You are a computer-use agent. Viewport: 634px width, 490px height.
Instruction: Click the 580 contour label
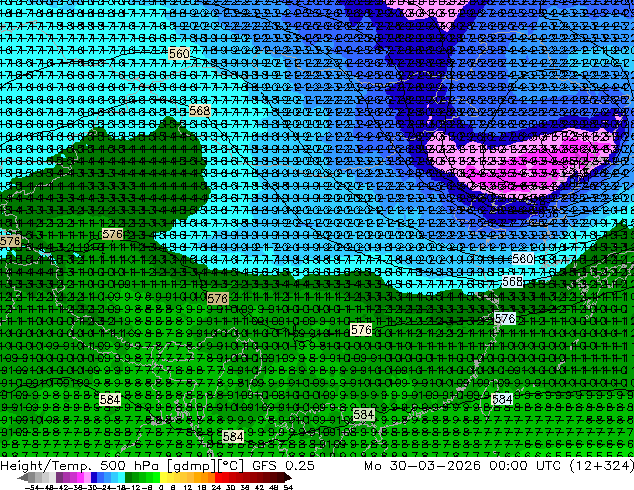pos(522,258)
